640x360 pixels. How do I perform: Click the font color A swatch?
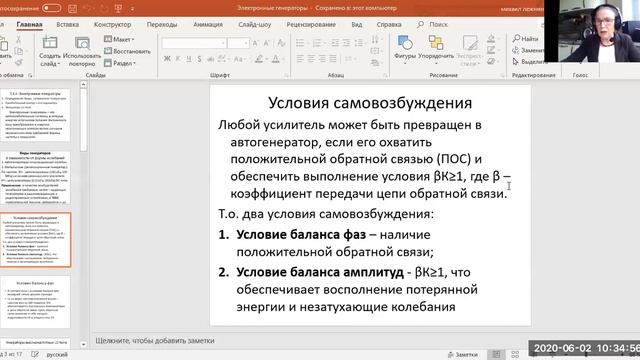tap(277, 59)
